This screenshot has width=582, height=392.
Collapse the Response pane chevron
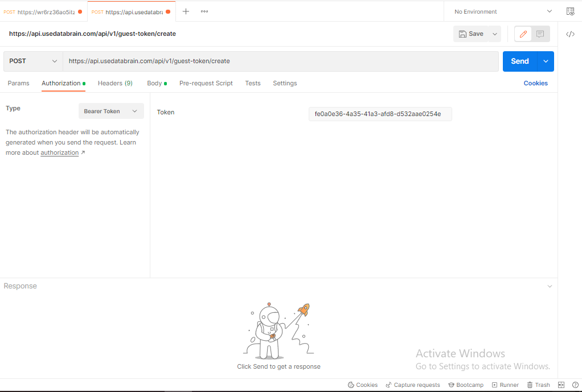click(550, 286)
